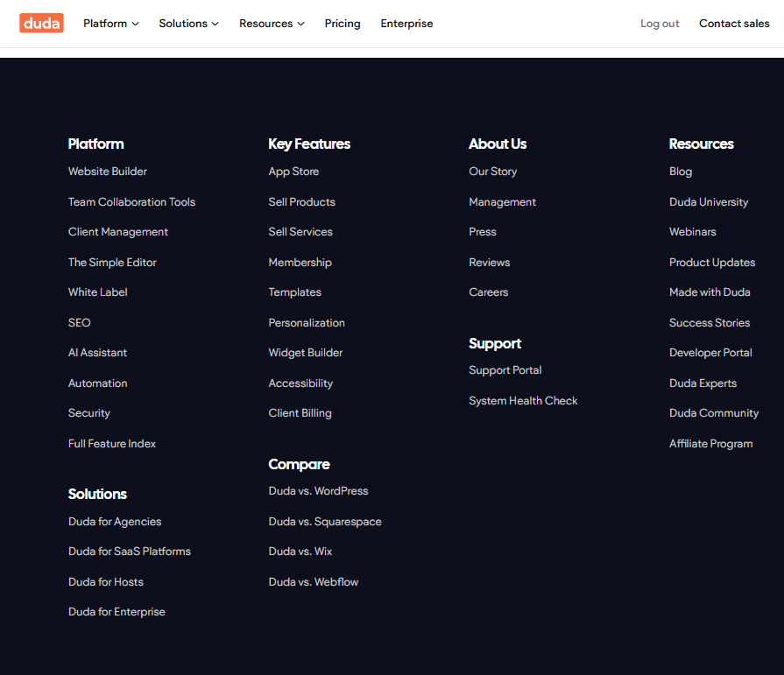784x675 pixels.
Task: Click the footer Solutions heading
Action: coord(97,494)
